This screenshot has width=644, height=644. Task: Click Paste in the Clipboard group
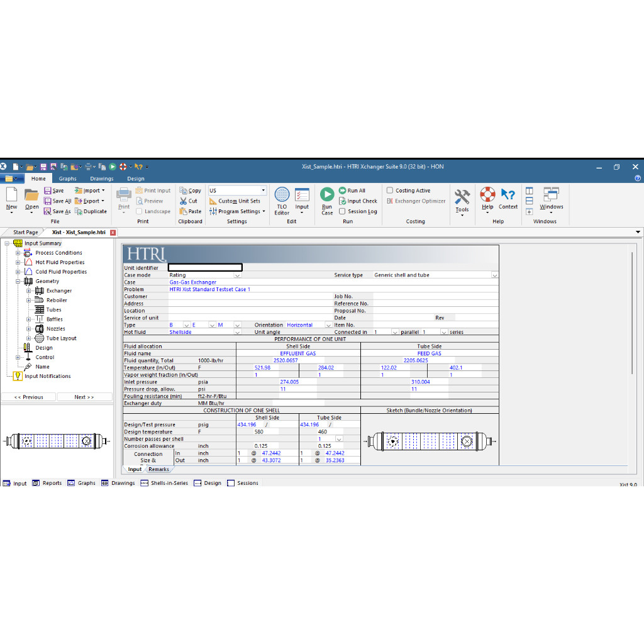tap(190, 211)
